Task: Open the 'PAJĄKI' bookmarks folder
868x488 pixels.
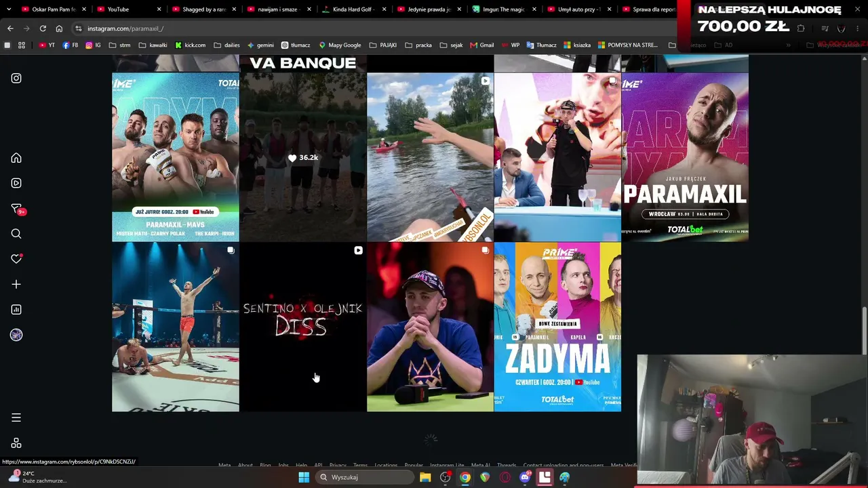Action: click(x=382, y=45)
